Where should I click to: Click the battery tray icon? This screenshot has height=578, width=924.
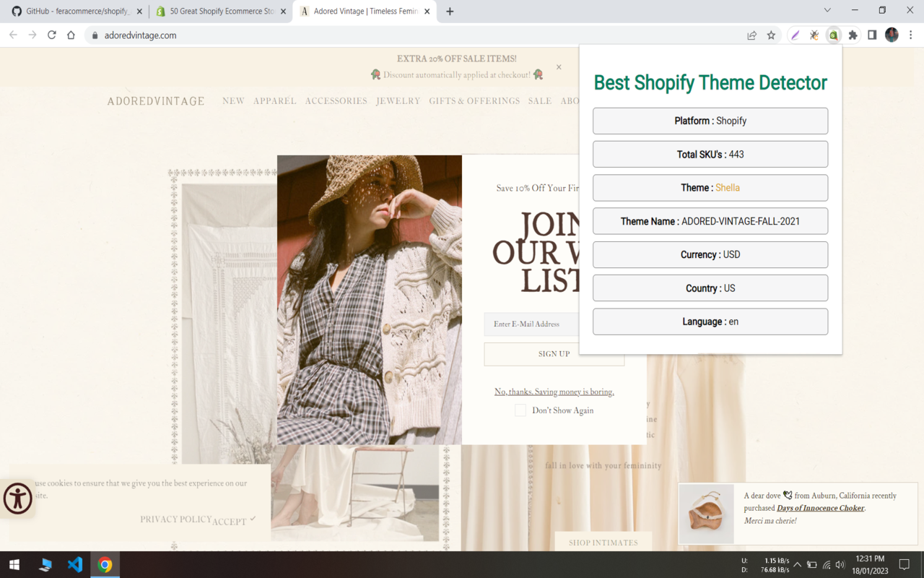click(812, 564)
